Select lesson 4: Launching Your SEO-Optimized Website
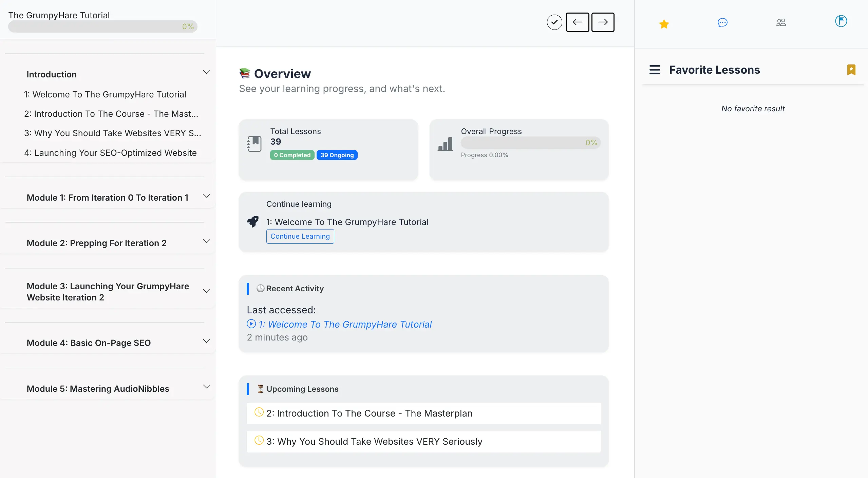The height and width of the screenshot is (478, 868). (x=110, y=153)
